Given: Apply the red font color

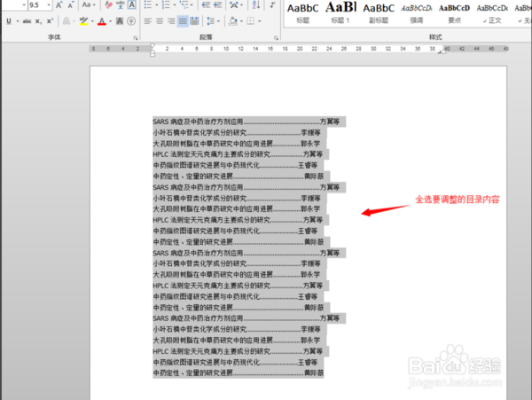Looking at the screenshot, I should pos(101,21).
